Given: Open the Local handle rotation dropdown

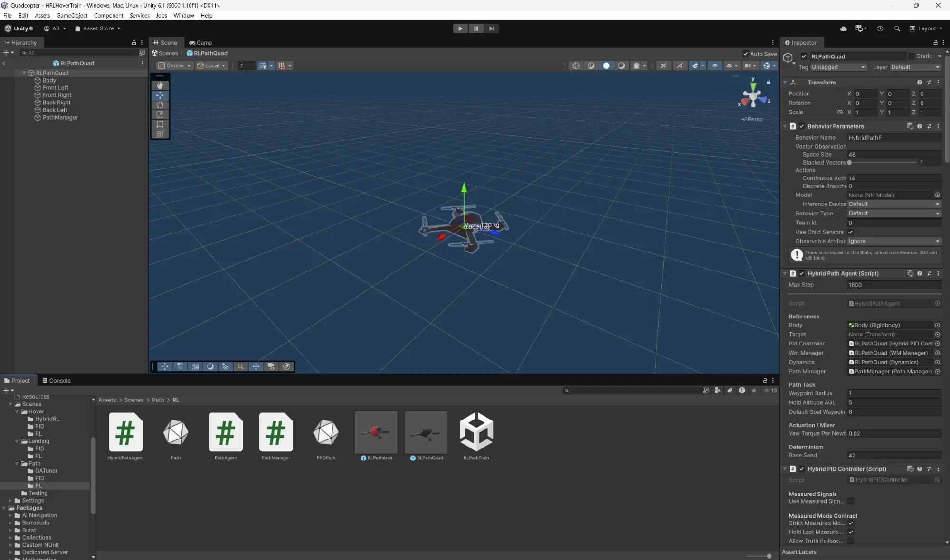Looking at the screenshot, I should (x=211, y=65).
